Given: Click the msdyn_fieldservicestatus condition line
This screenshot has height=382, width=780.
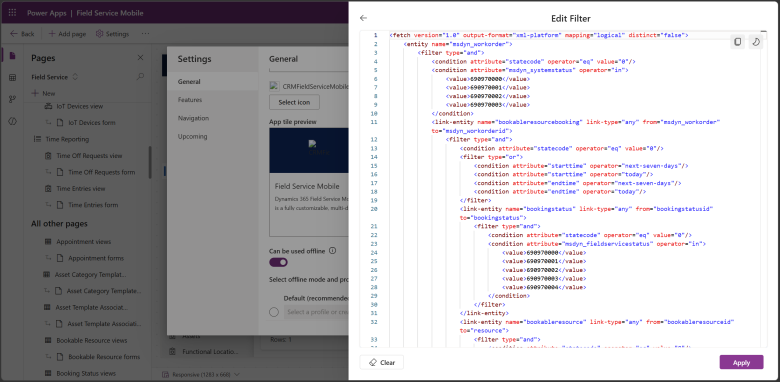Looking at the screenshot, I should [x=597, y=244].
